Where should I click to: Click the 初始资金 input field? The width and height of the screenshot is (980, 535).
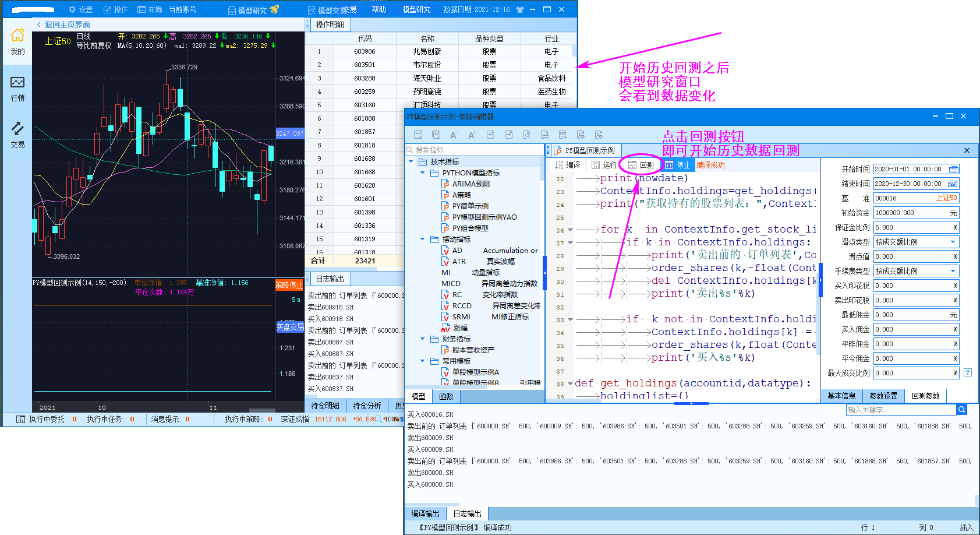click(x=916, y=213)
